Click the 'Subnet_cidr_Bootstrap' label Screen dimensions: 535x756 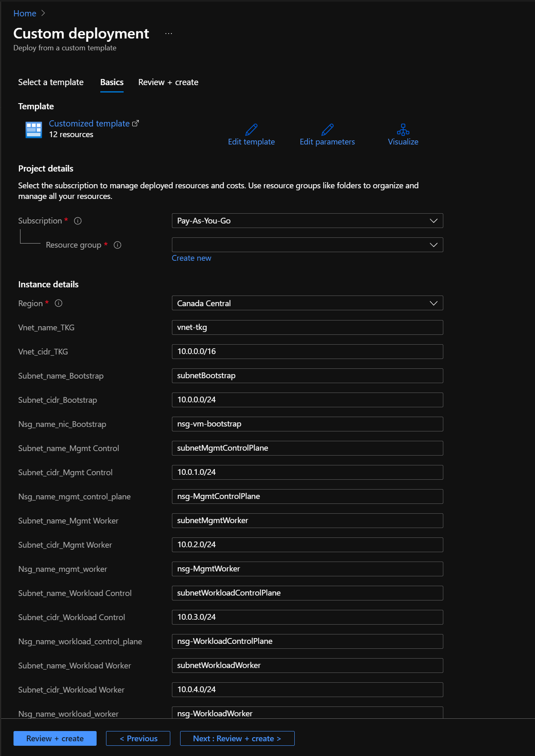point(58,400)
